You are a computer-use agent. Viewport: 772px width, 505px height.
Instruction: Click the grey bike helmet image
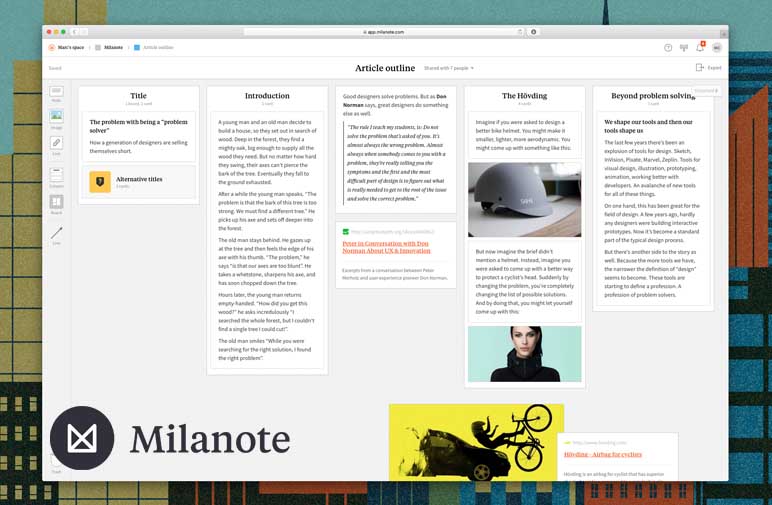[x=524, y=200]
